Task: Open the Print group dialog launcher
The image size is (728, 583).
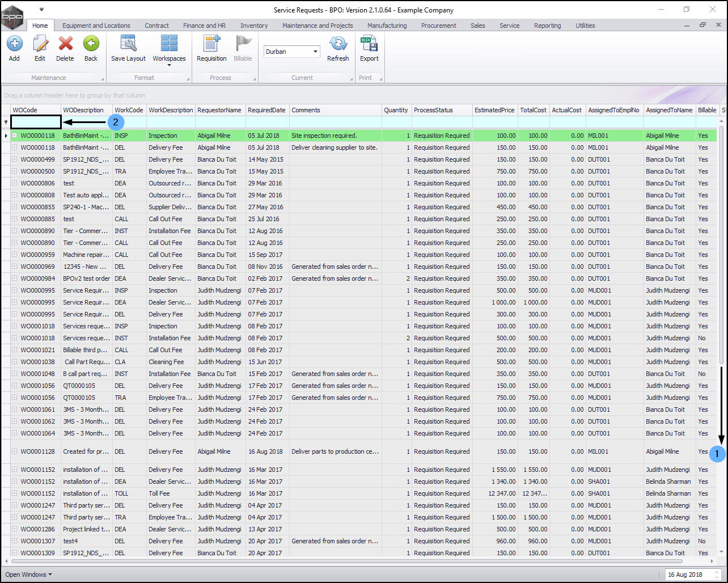Action: click(x=380, y=79)
